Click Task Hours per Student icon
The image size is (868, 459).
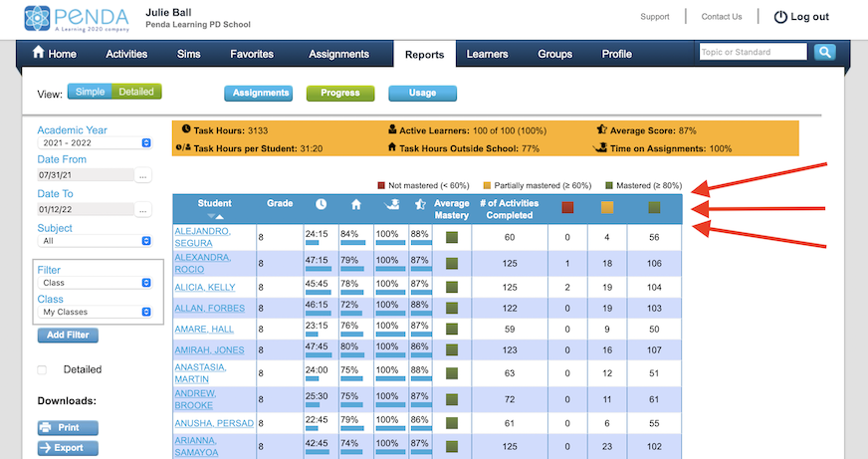(183, 147)
